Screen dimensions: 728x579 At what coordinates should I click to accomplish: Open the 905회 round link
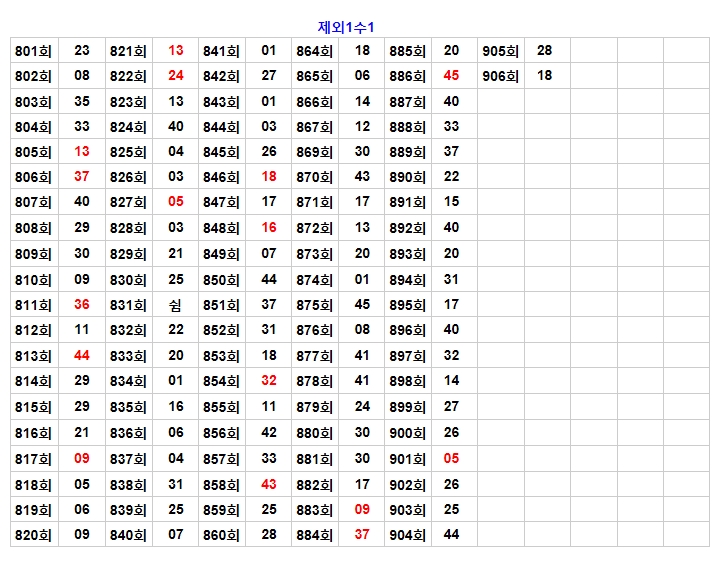point(500,51)
